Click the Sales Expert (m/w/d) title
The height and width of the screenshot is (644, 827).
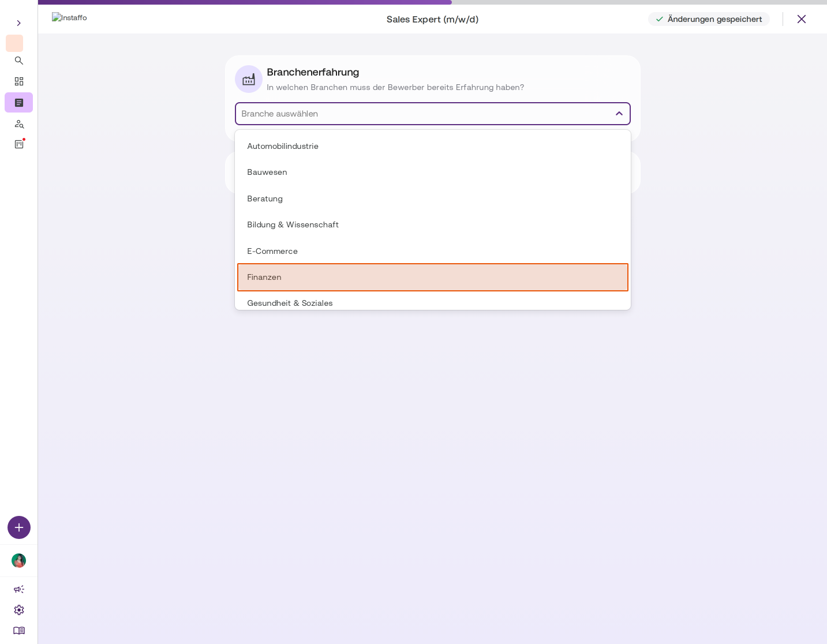[x=432, y=19]
